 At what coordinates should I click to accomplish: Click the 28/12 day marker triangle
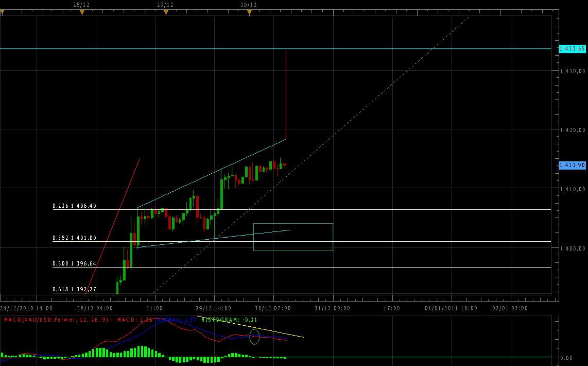82,13
